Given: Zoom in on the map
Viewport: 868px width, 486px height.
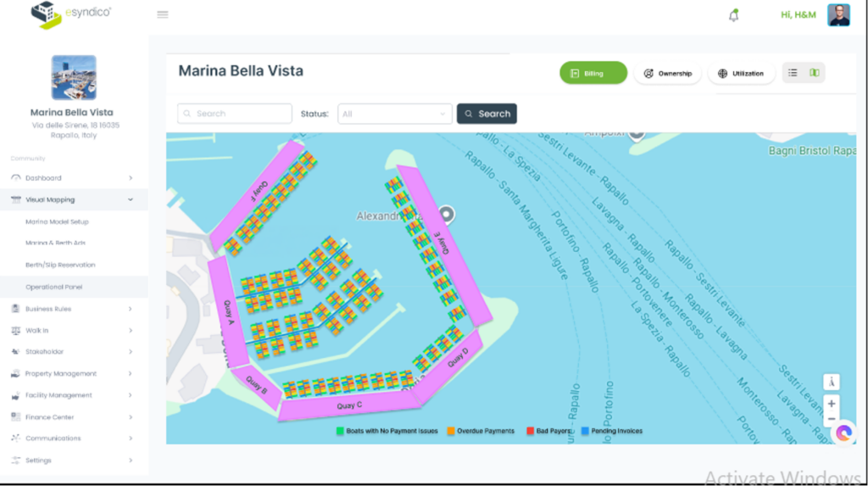Looking at the screenshot, I should [832, 404].
